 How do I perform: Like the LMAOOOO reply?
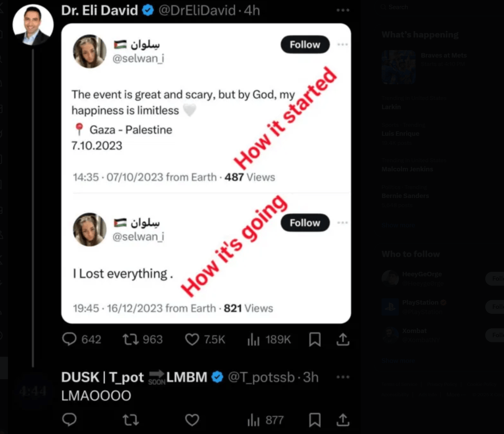192,420
